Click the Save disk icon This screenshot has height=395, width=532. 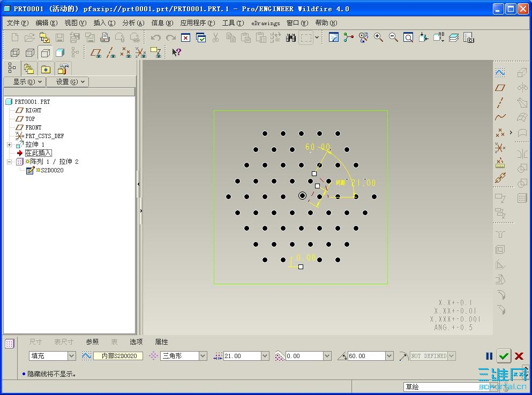(x=59, y=37)
